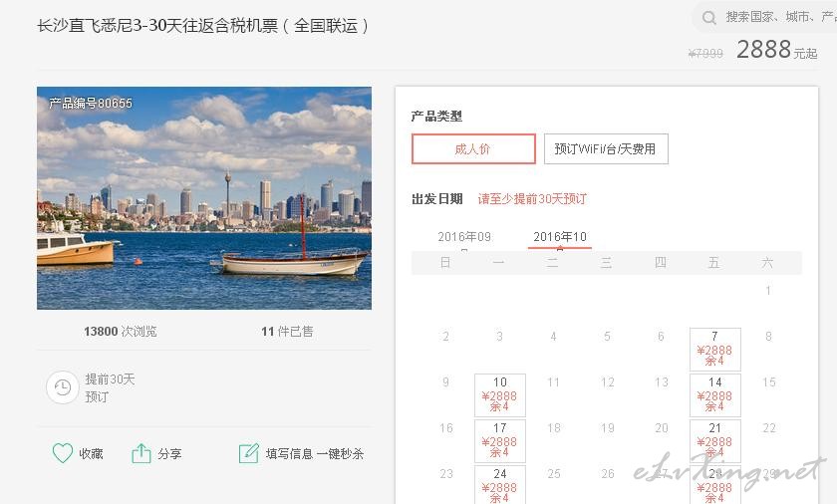Click the fill-in-info pencil icon
Image resolution: width=837 pixels, height=504 pixels.
coord(249,453)
